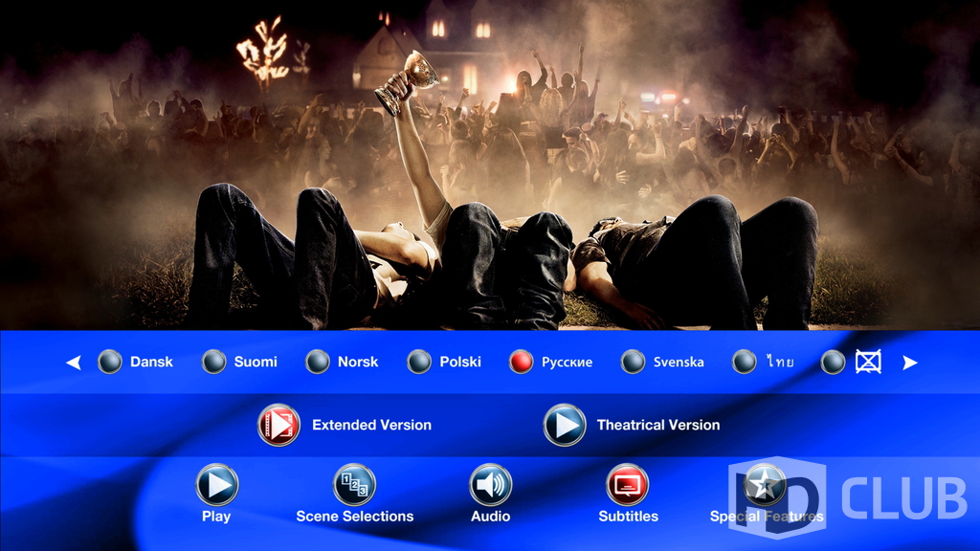Click the Extended Version film icon
Screen dimensions: 980x551
click(278, 425)
